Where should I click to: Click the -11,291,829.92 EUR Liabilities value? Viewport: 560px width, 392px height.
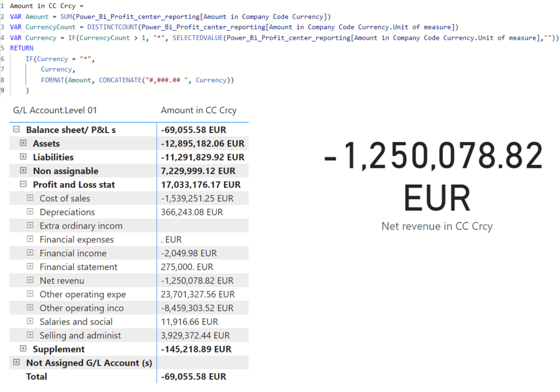203,157
